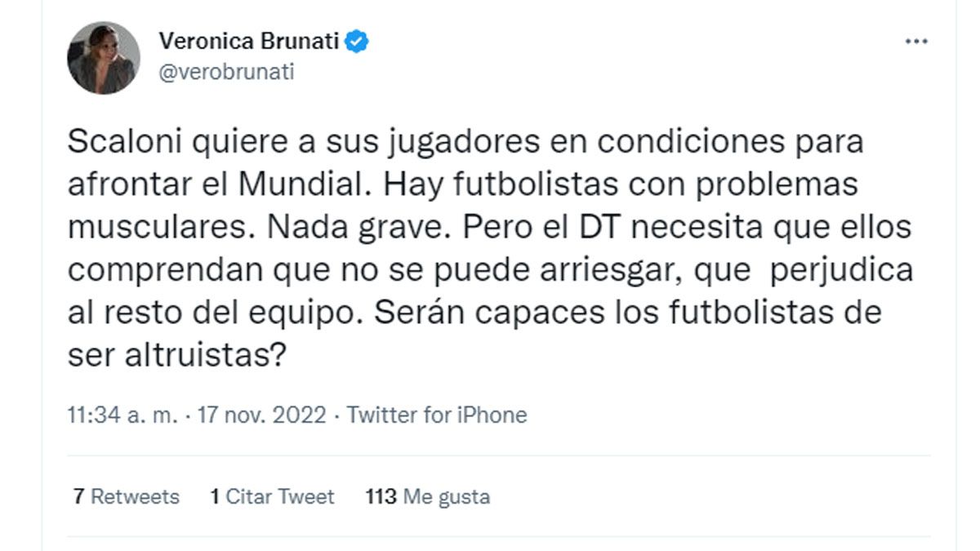
Task: Click the quote count number 1
Action: 215,496
